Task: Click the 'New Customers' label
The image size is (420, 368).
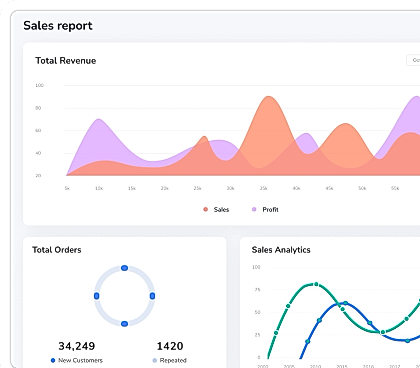Action: click(80, 360)
